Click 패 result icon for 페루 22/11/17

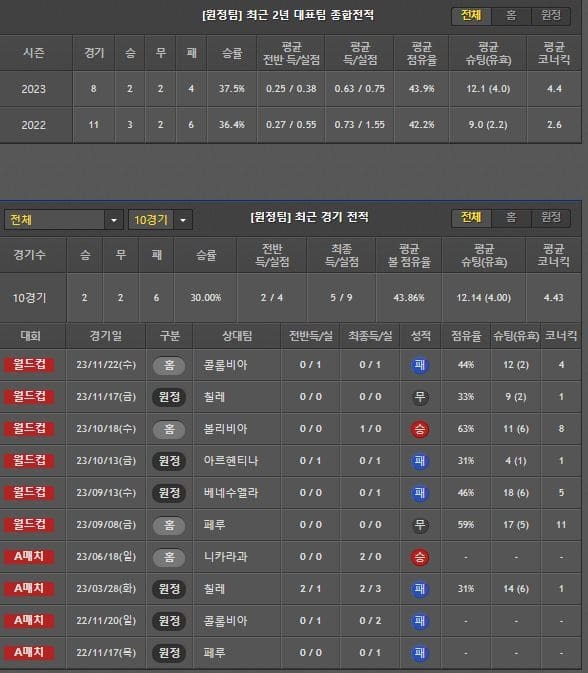pyautogui.click(x=419, y=653)
